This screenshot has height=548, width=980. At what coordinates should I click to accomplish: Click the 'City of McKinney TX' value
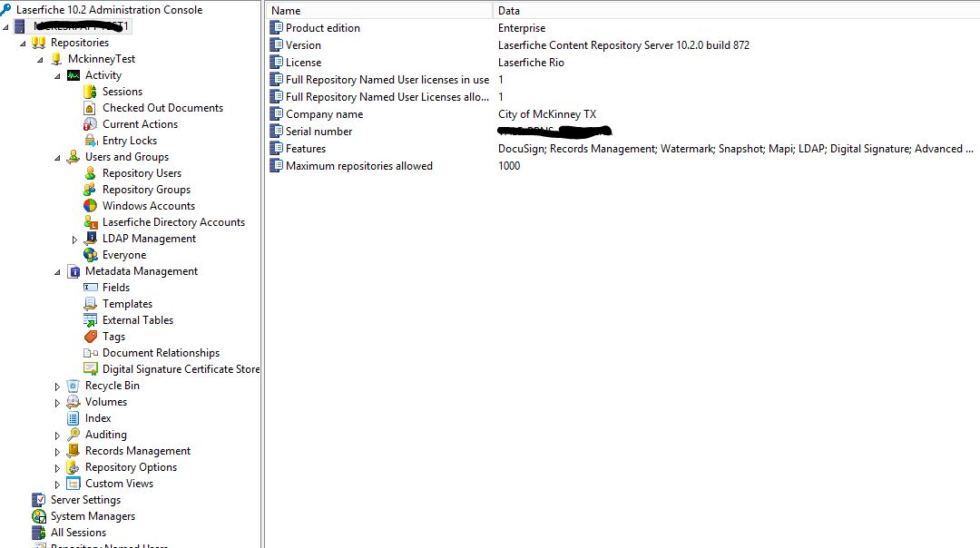547,113
